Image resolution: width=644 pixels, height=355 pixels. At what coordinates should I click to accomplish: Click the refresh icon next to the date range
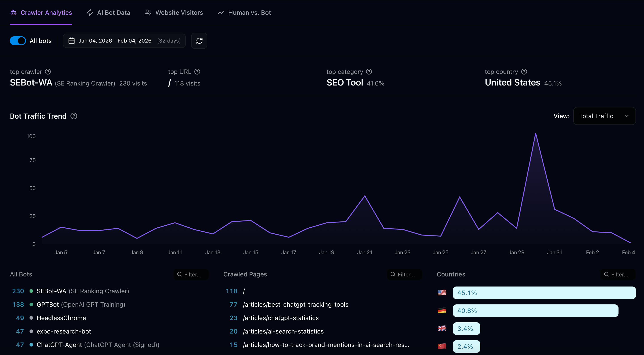pos(199,41)
